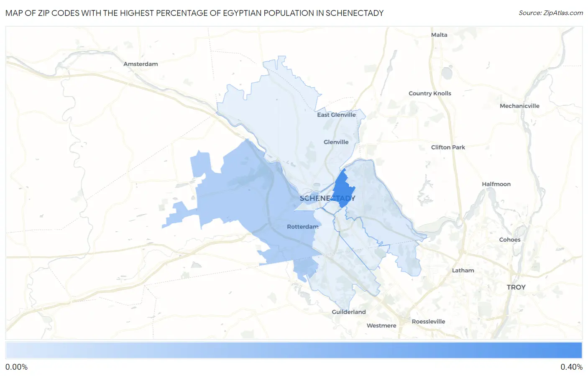Click the TROY city label
The width and height of the screenshot is (588, 376).
(x=516, y=287)
